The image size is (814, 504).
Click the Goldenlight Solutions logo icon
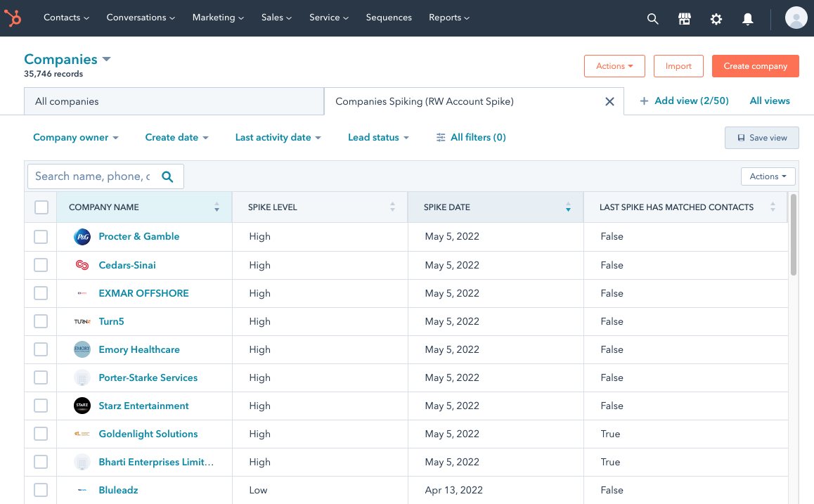[82, 434]
